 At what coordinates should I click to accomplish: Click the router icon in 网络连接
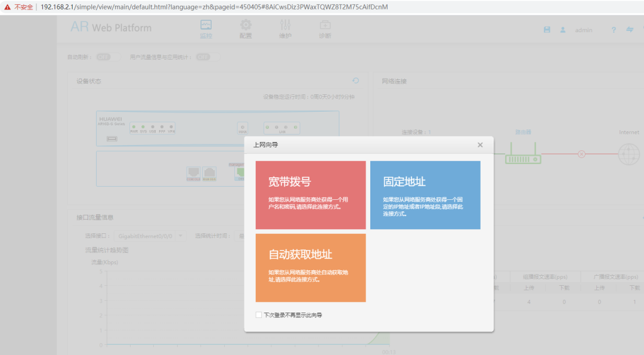[523, 153]
